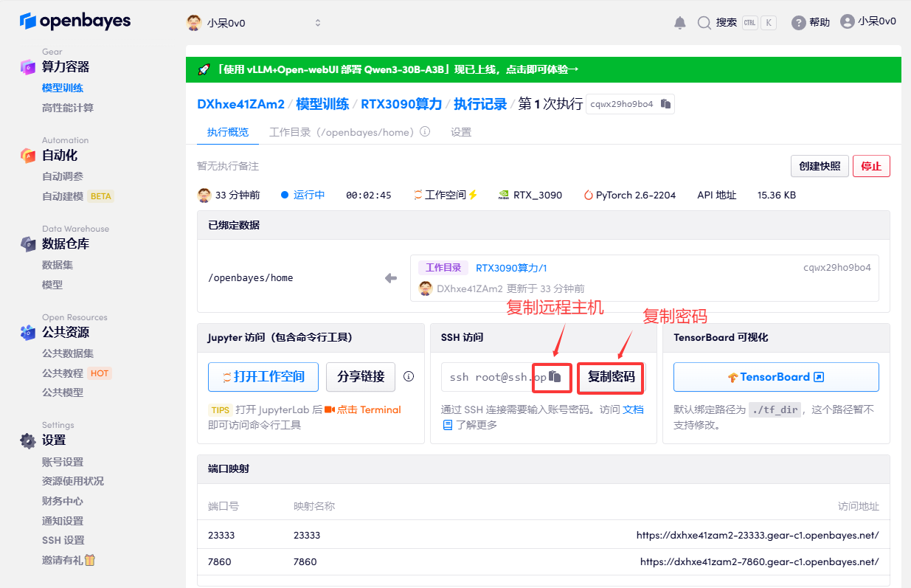
Task: Click the 模型训练 breadcrumb link
Action: click(322, 104)
